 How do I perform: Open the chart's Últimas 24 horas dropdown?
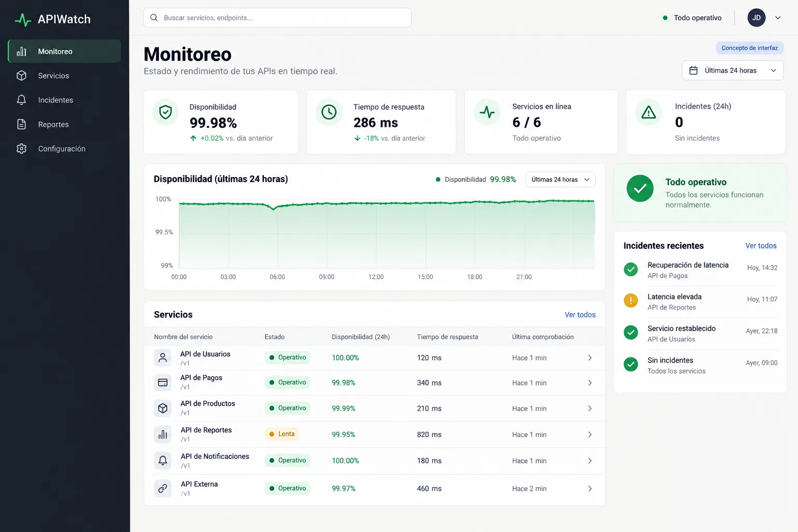point(561,180)
